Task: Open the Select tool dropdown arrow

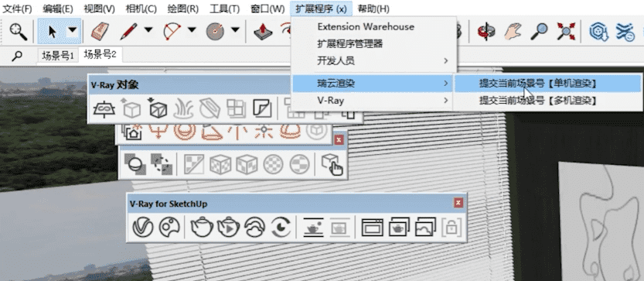Action: point(72,30)
